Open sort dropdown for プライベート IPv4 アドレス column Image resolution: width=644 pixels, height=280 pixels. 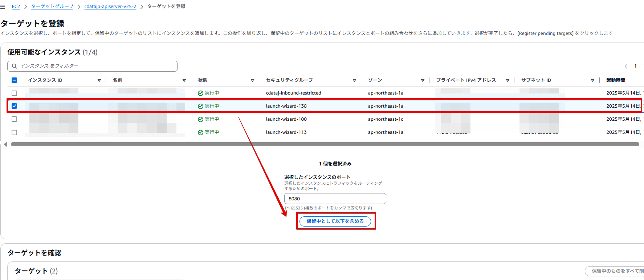pyautogui.click(x=508, y=80)
